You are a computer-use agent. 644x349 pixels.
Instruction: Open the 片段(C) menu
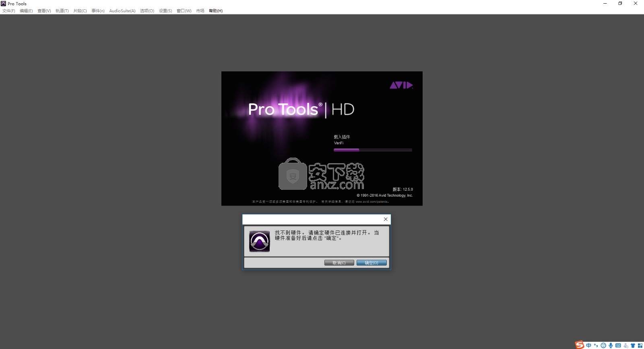80,11
